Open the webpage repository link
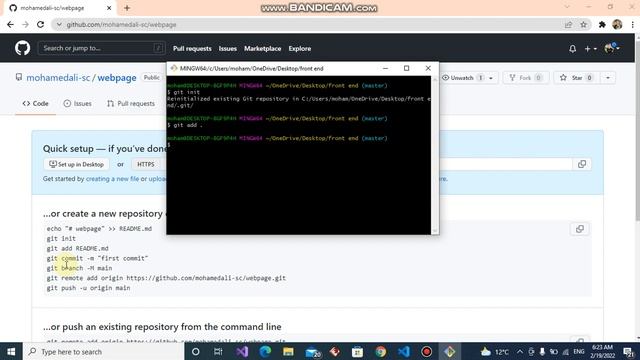 [117, 78]
